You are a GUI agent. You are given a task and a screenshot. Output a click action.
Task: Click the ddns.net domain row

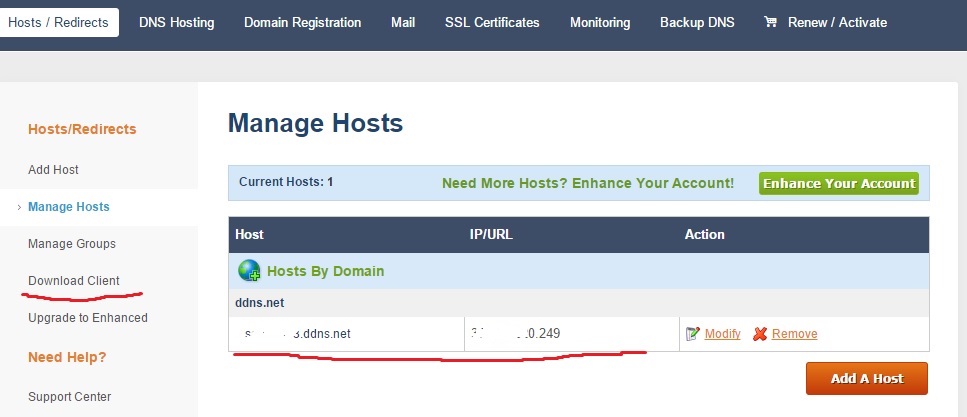pyautogui.click(x=578, y=303)
